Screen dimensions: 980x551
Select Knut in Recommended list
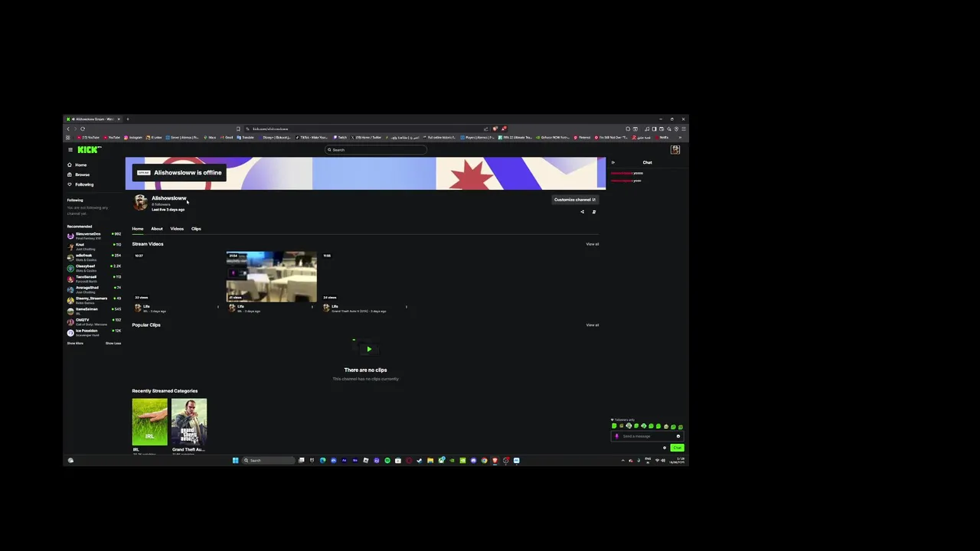94,246
